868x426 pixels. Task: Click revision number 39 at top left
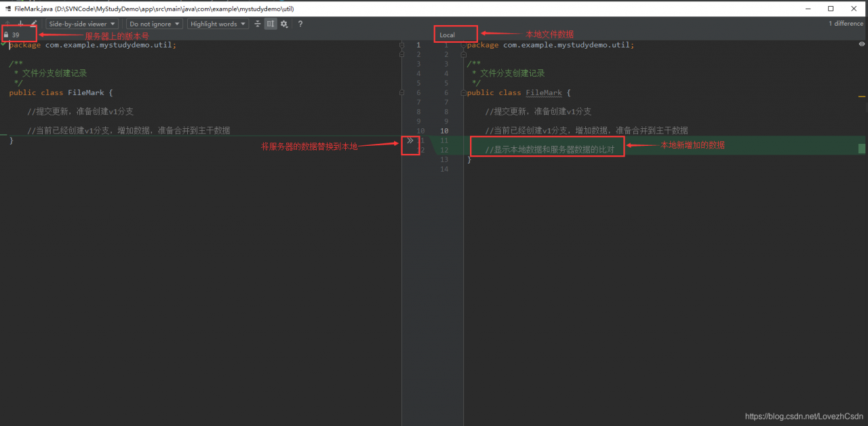[17, 34]
